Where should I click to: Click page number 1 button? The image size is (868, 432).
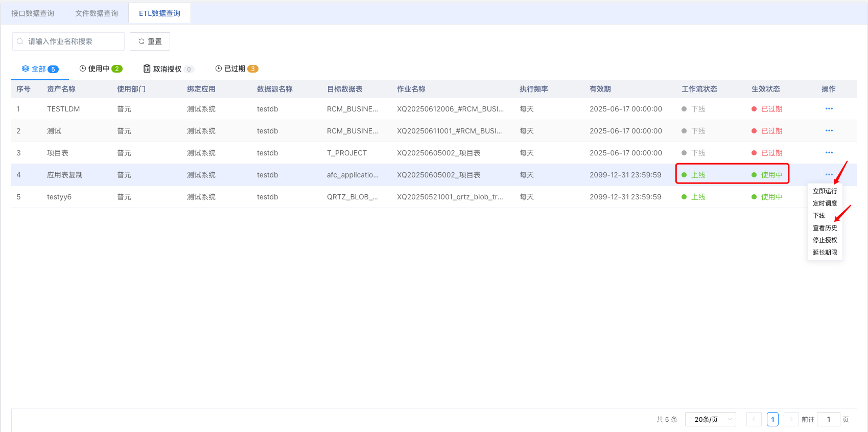[772, 419]
